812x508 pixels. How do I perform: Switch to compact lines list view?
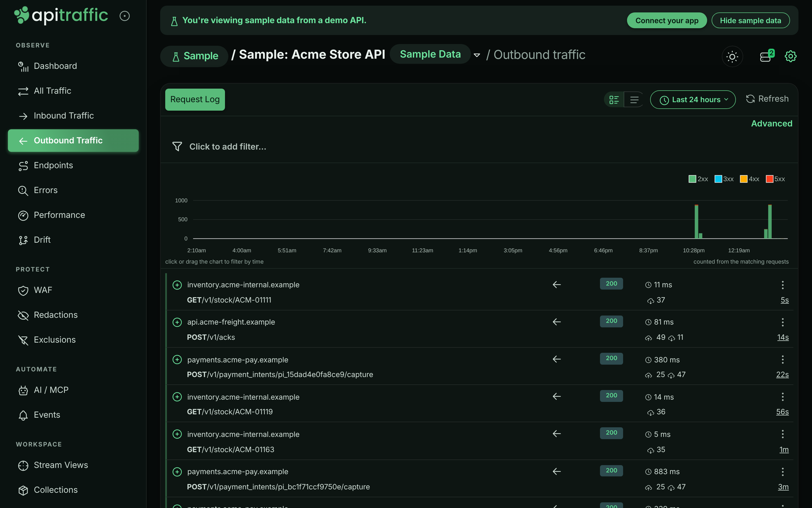634,100
